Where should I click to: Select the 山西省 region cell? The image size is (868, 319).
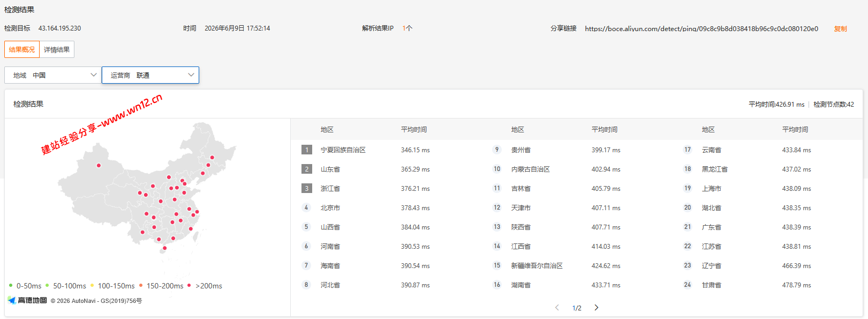point(330,227)
